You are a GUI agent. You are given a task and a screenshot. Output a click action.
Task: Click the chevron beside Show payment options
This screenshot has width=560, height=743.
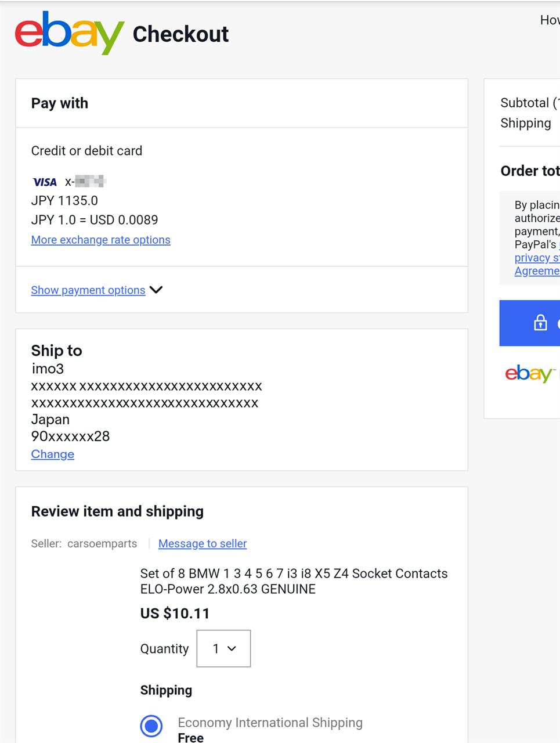[156, 290]
